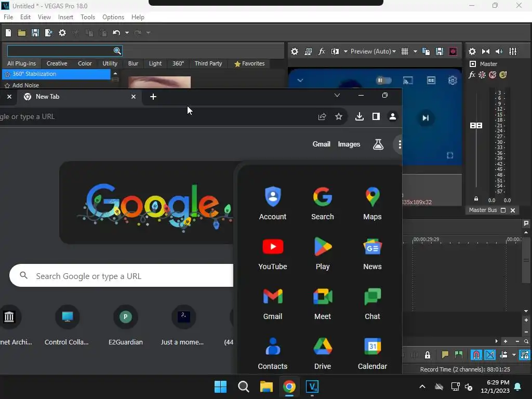Open Google Chat from apps grid
The height and width of the screenshot is (399, 532).
(x=372, y=303)
